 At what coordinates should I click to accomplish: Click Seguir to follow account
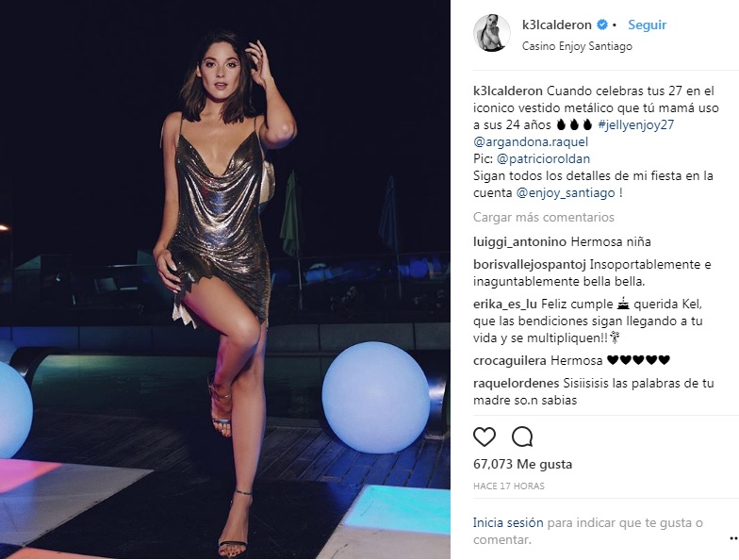[647, 25]
